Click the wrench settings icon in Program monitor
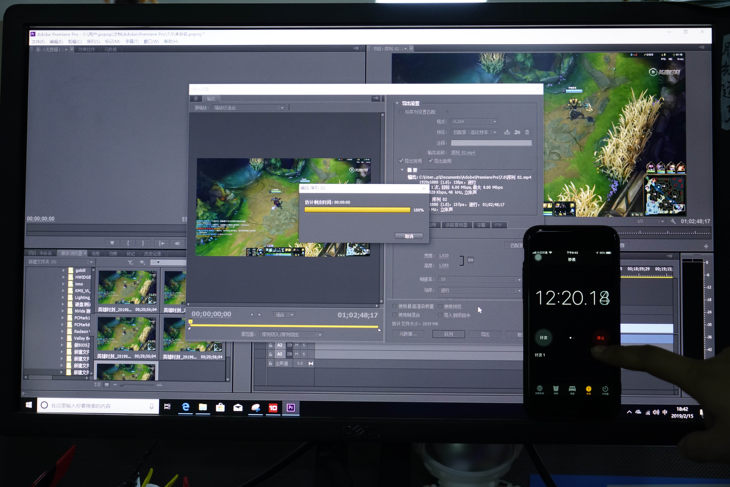The height and width of the screenshot is (487, 730). pyautogui.click(x=673, y=222)
